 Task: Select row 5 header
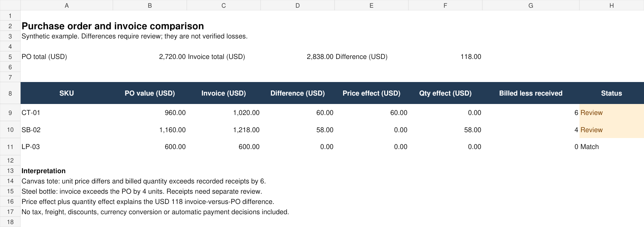tap(10, 57)
